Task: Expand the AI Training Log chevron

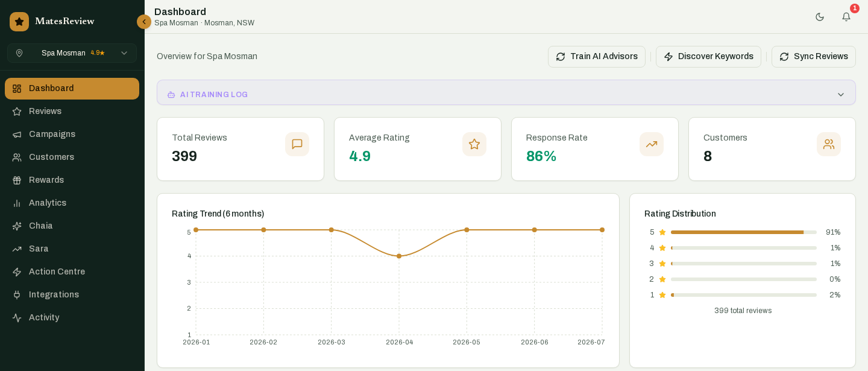Action: [x=841, y=95]
